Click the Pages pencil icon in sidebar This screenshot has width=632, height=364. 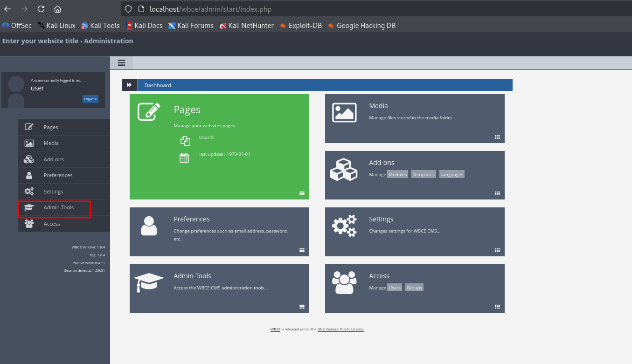tap(29, 127)
